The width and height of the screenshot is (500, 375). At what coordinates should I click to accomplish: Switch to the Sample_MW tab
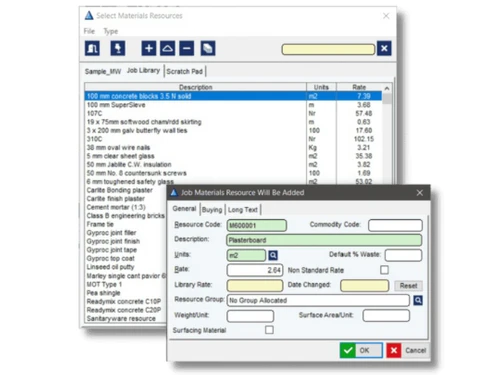[x=103, y=71]
